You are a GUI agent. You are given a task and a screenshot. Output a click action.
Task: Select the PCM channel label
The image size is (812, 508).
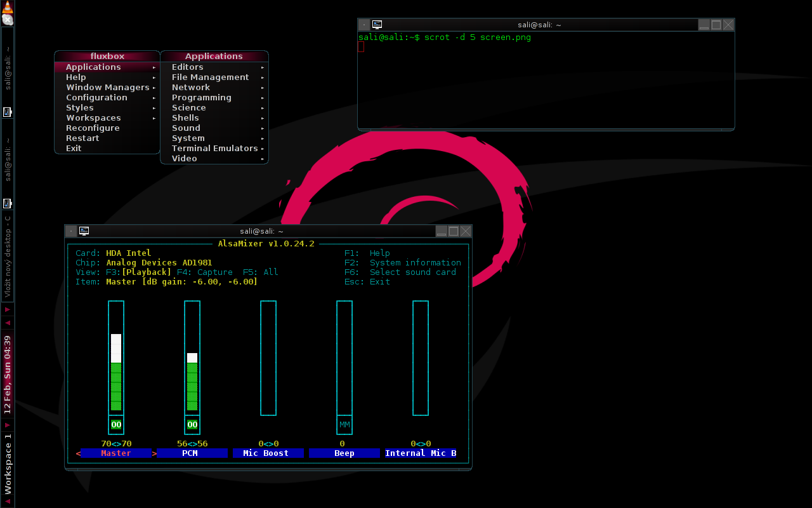coord(192,453)
